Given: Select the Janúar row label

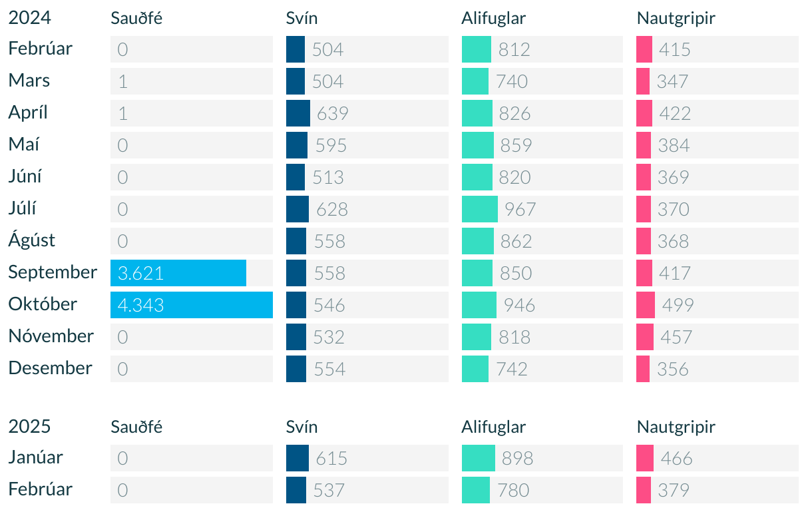Looking at the screenshot, I should (x=36, y=457).
